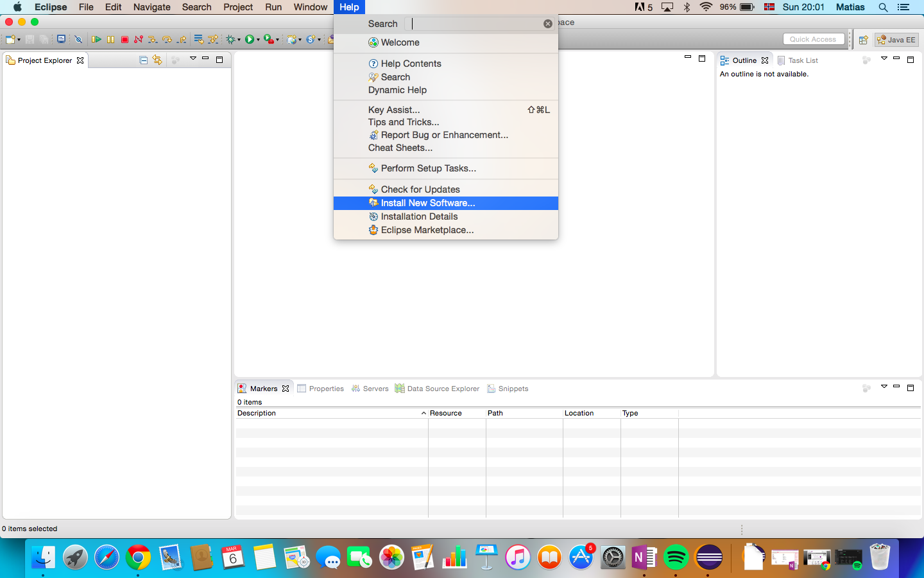The height and width of the screenshot is (578, 924).
Task: Open Spotlight search in macOS menu bar
Action: point(883,7)
